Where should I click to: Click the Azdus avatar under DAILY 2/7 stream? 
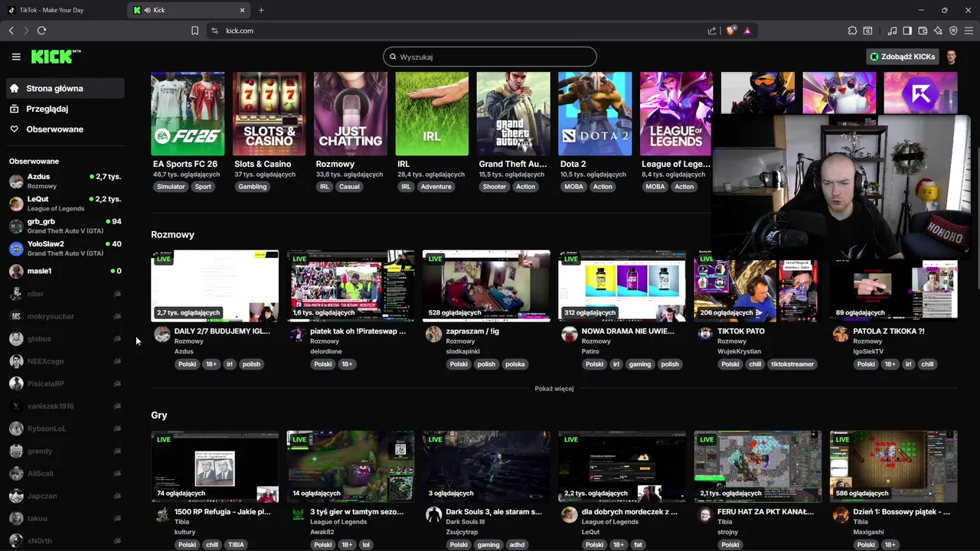[x=162, y=334]
